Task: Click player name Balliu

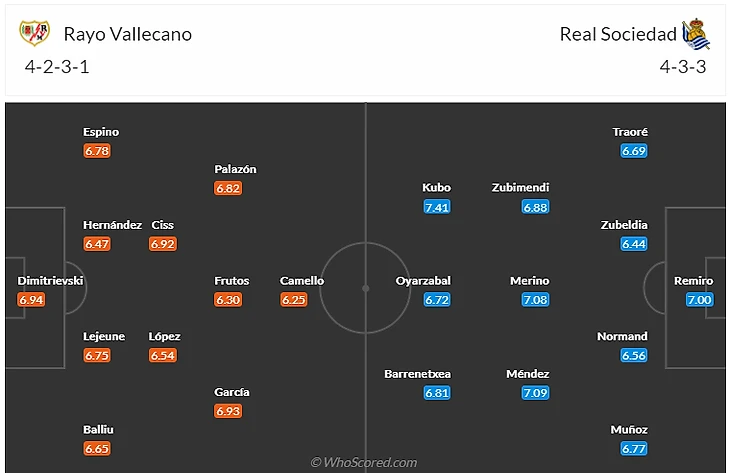Action: coord(98,429)
